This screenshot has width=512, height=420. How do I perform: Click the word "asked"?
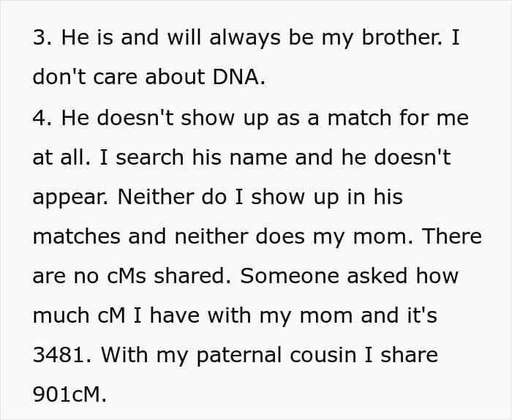pyautogui.click(x=377, y=276)
